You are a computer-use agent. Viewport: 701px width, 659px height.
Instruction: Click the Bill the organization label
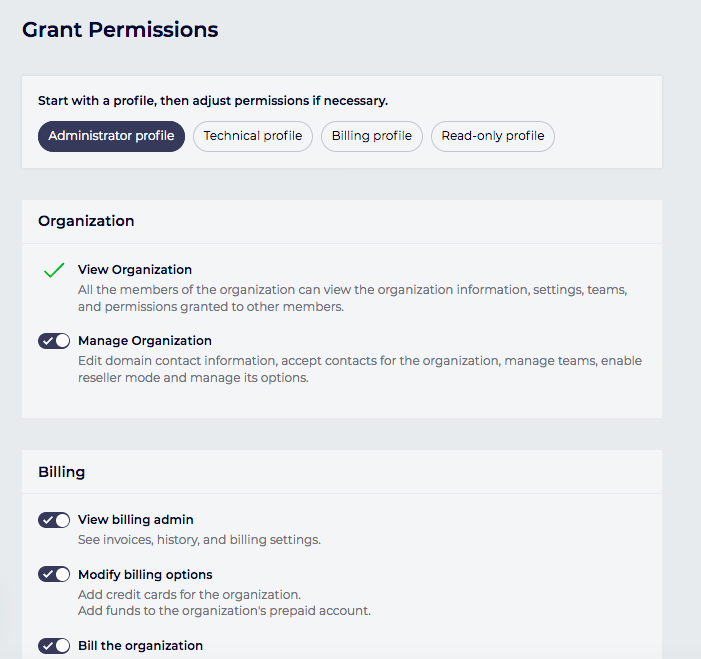click(x=140, y=646)
